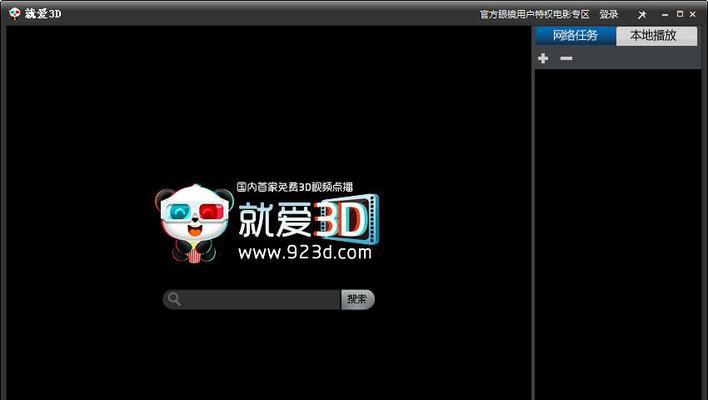Click the 就爱3D panda logo
Image resolution: width=708 pixels, height=400 pixels.
click(x=195, y=223)
